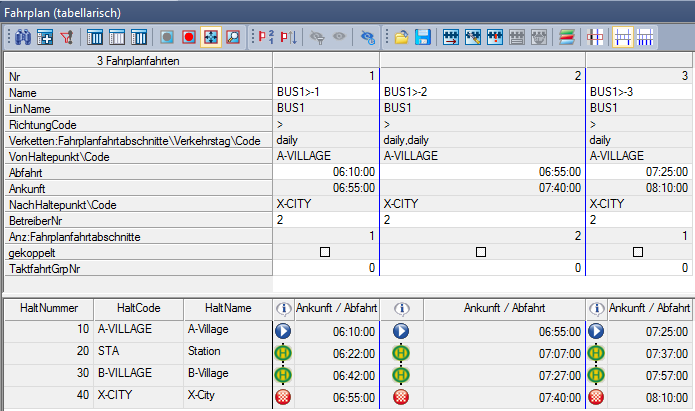
Task: Click the filter funnel icon
Action: pyautogui.click(x=68, y=38)
